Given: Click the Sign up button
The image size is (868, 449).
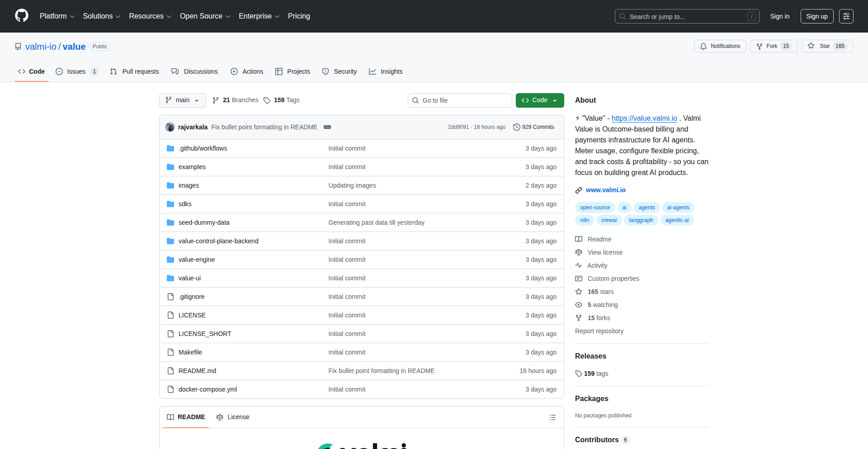Looking at the screenshot, I should pos(816,16).
